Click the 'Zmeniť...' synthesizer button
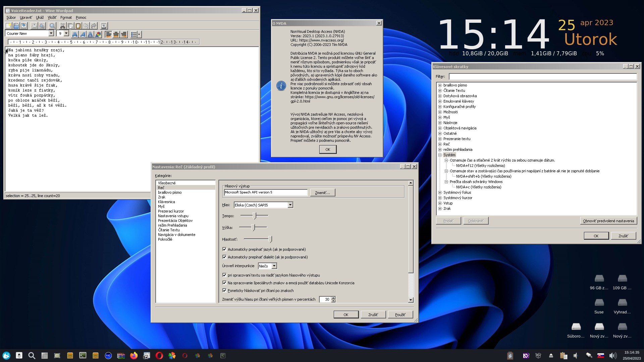The image size is (644, 362). 322,192
